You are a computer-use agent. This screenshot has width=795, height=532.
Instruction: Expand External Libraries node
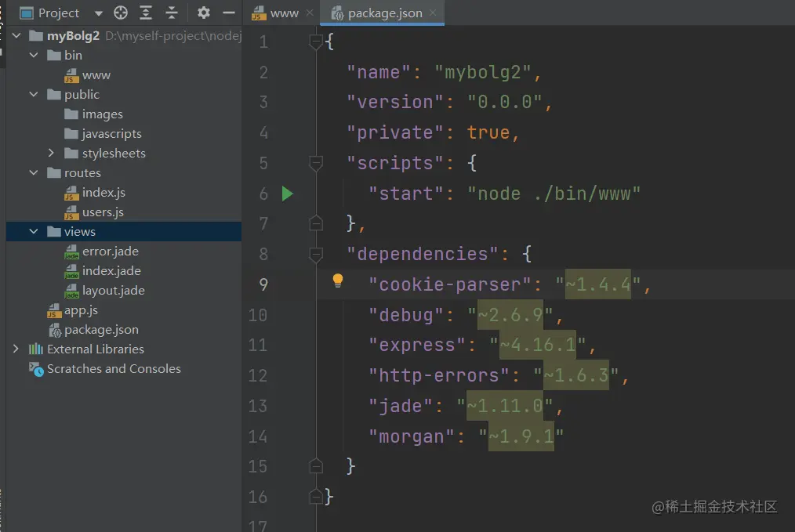[16, 349]
